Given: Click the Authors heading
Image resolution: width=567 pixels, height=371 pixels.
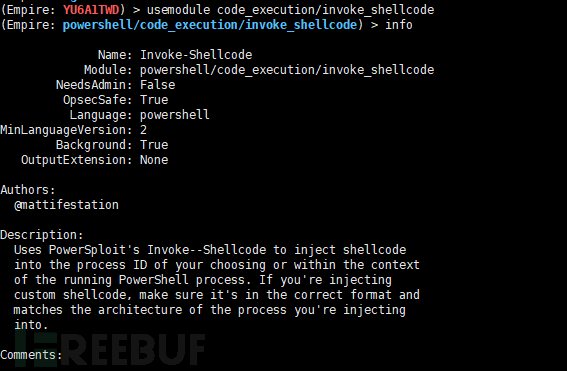Looking at the screenshot, I should (28, 190).
